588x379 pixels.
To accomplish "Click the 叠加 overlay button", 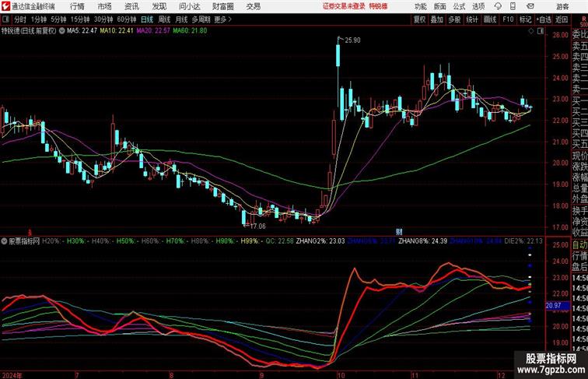I will tap(437, 19).
